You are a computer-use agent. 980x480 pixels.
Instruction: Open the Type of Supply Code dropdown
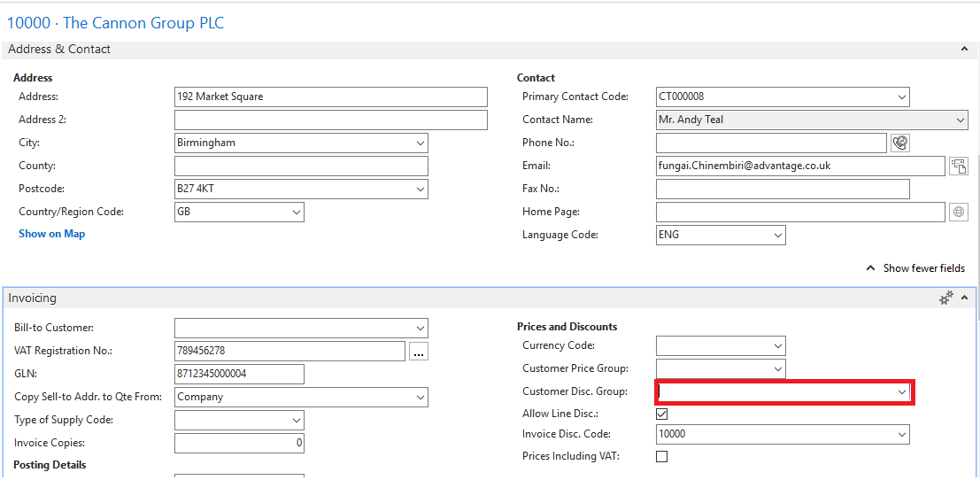(x=297, y=420)
